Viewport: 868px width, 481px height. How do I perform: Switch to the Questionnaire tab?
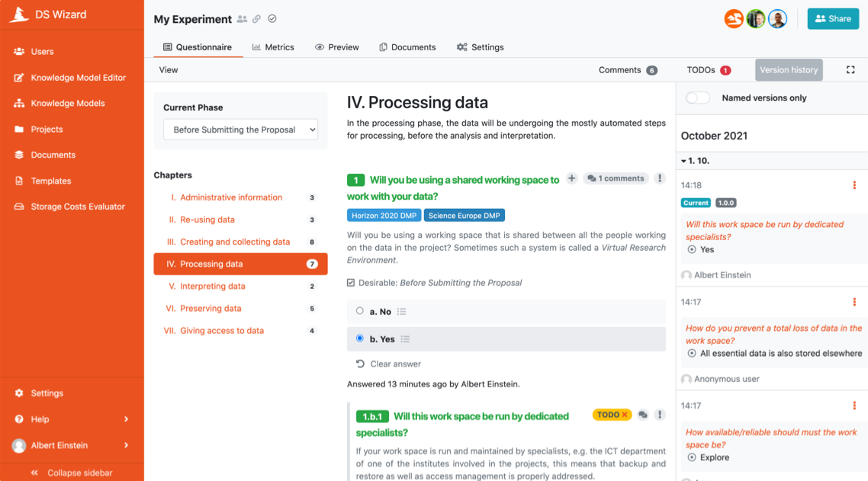(x=198, y=47)
